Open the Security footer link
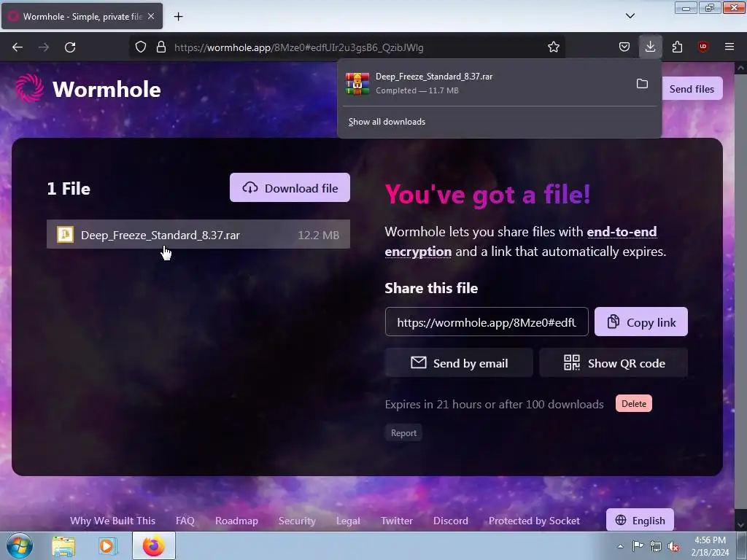The height and width of the screenshot is (560, 747). [297, 521]
